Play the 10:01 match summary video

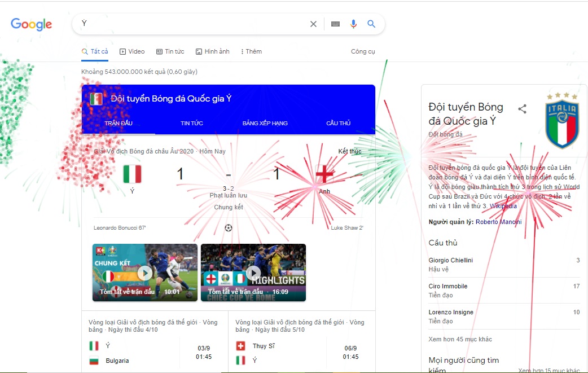(145, 273)
